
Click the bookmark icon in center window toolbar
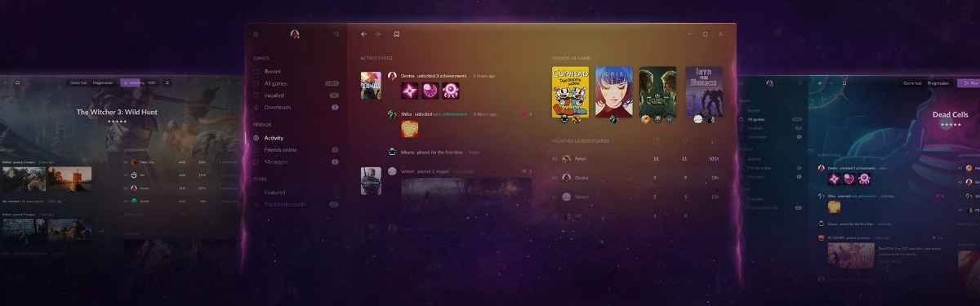(x=397, y=34)
